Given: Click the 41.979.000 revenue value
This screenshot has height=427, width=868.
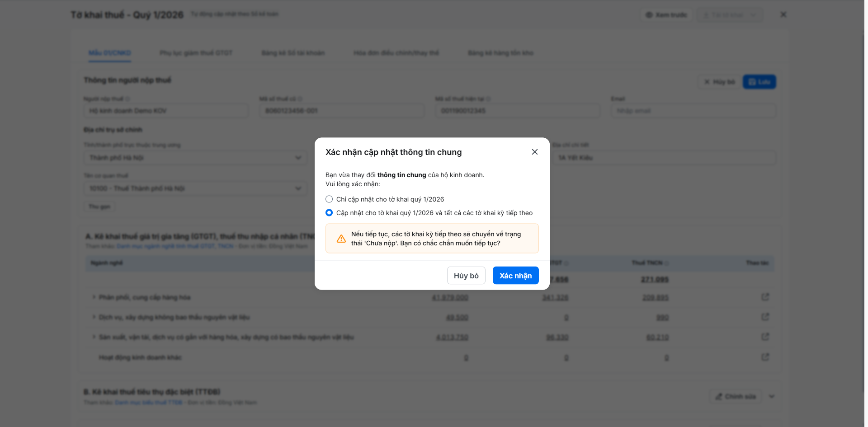Looking at the screenshot, I should click(450, 298).
